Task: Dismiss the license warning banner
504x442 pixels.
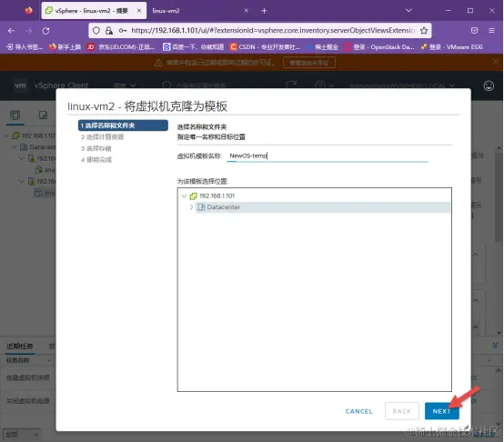Action: tap(495, 62)
